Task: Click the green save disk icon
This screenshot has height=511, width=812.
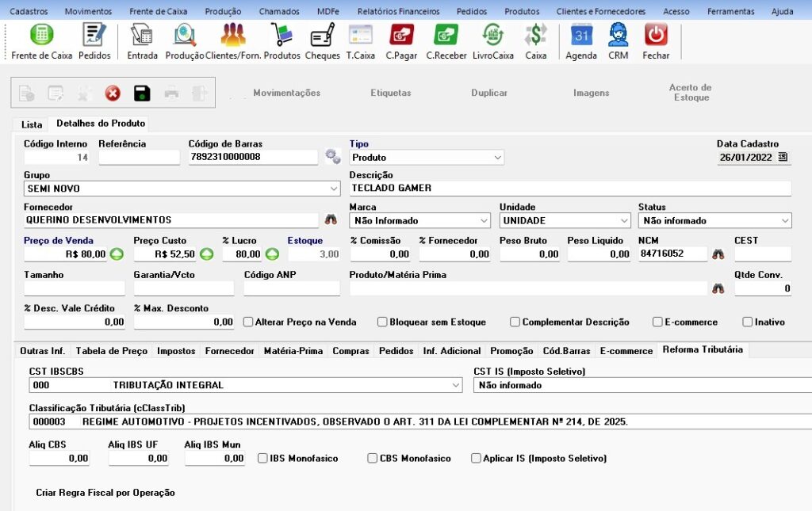Action: coord(142,93)
